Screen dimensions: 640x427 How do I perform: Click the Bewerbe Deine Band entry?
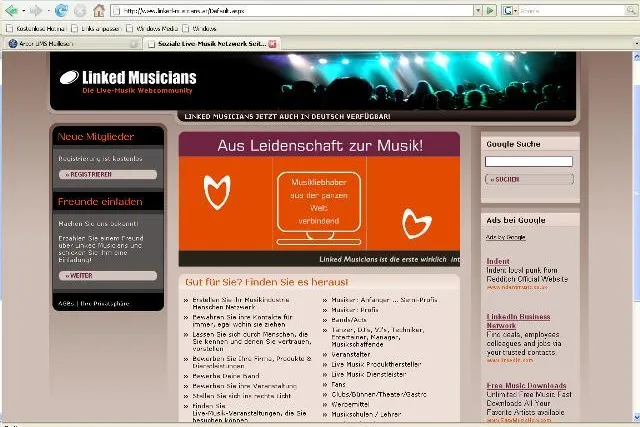[225, 376]
